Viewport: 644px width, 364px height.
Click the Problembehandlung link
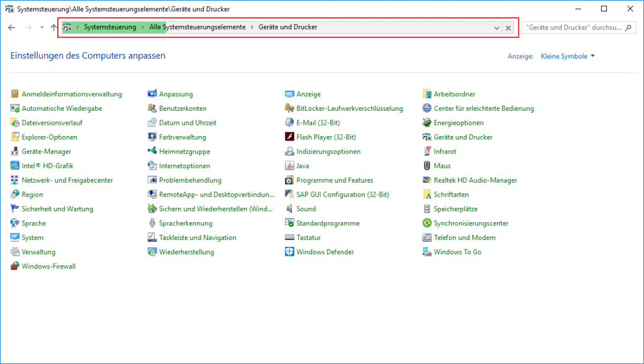click(190, 180)
